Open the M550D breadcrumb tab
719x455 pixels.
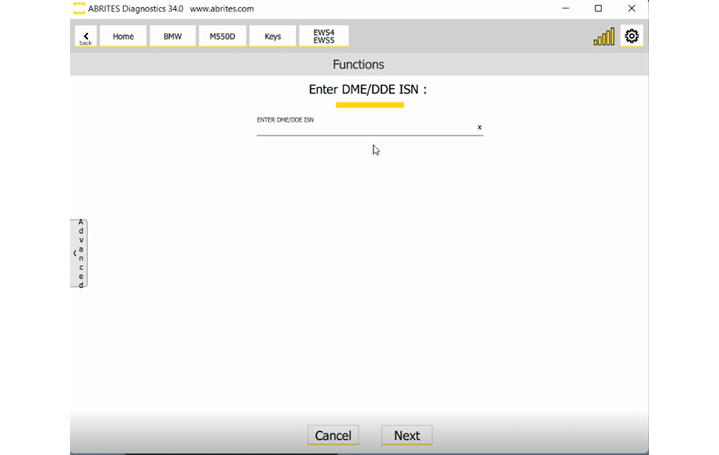point(222,37)
